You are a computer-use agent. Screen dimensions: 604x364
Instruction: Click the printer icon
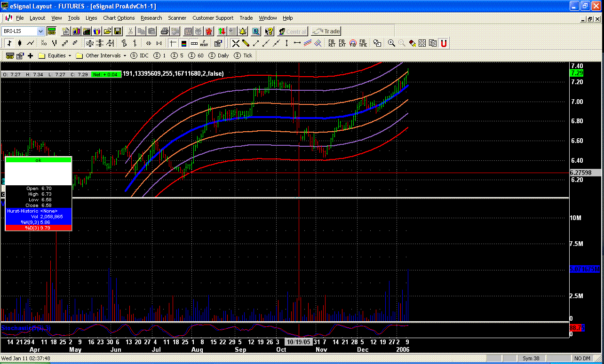pyautogui.click(x=164, y=32)
